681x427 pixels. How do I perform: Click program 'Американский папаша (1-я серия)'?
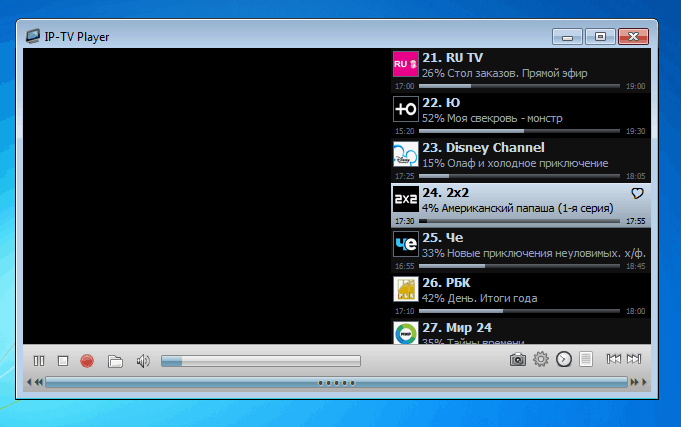527,208
